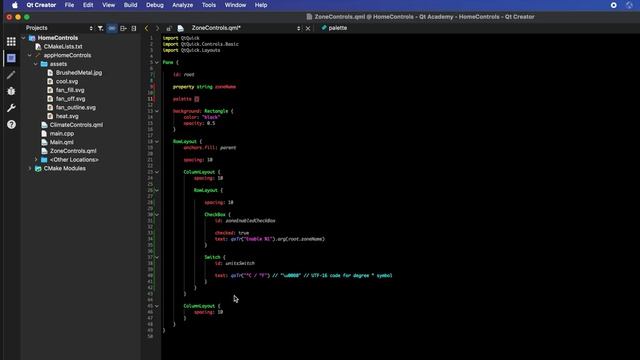Image resolution: width=640 pixels, height=360 pixels.
Task: Click the palette breadcrumb label
Action: point(338,28)
